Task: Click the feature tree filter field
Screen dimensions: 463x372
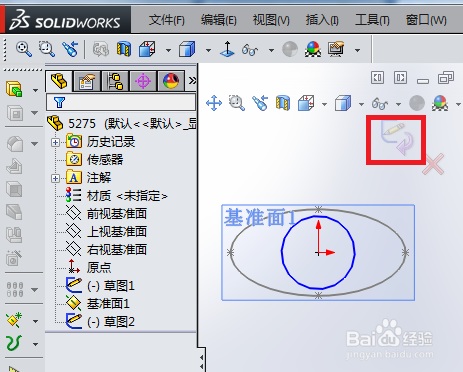Action: [x=121, y=102]
